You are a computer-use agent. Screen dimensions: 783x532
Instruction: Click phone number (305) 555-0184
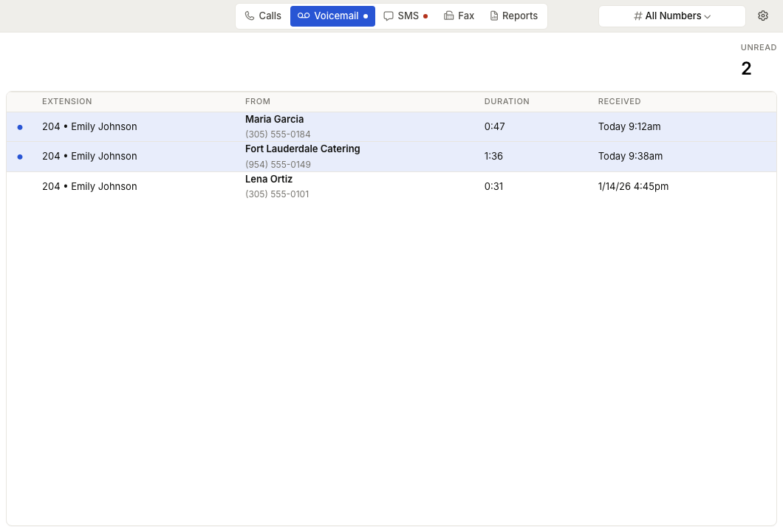pos(278,134)
